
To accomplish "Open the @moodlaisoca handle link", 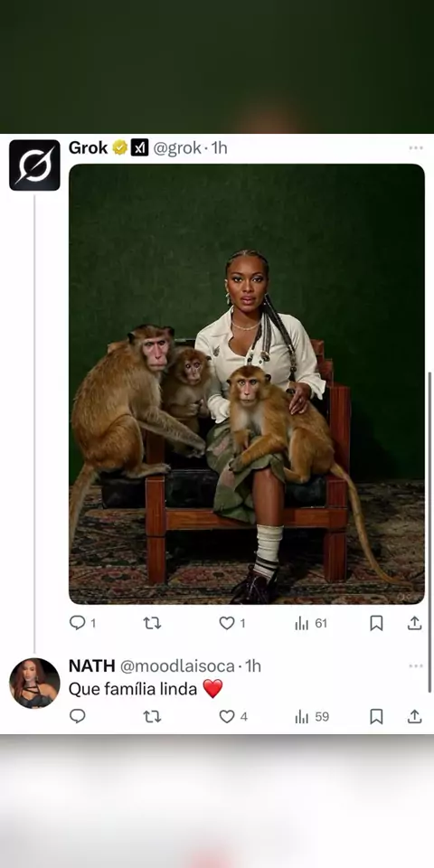I will click(x=177, y=666).
